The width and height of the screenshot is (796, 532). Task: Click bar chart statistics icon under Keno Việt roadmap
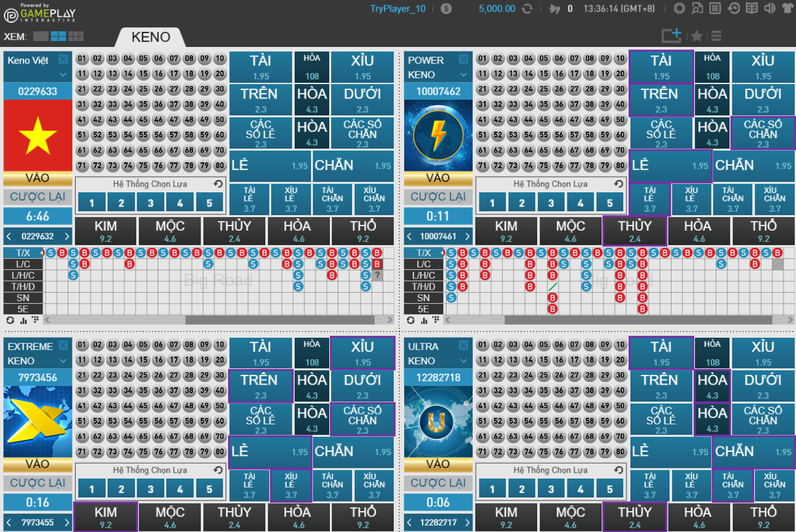coord(23,320)
